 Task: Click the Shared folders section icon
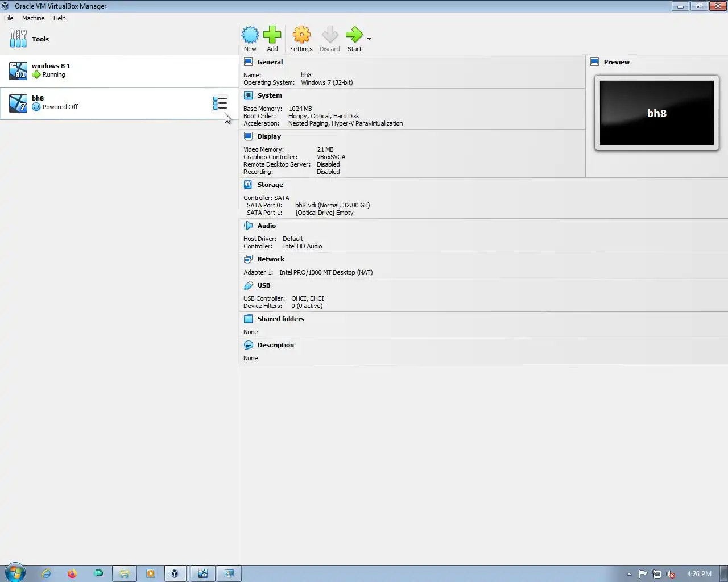[x=249, y=319]
